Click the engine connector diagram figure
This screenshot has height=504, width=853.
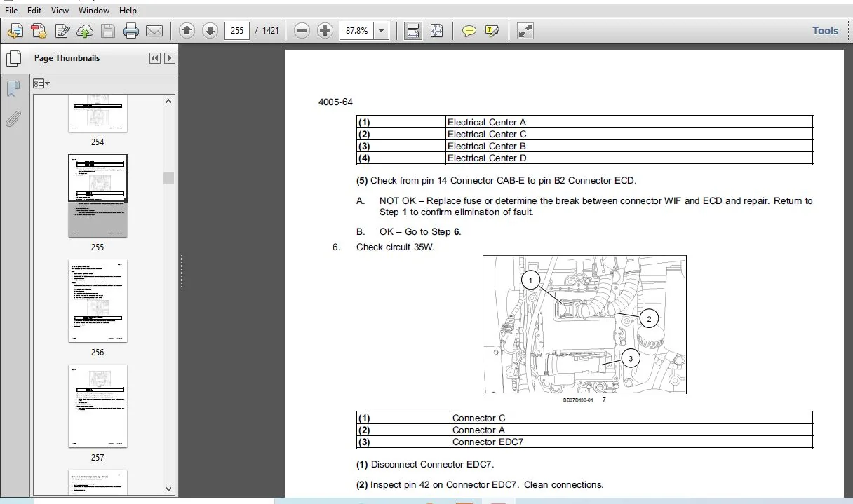pos(584,325)
